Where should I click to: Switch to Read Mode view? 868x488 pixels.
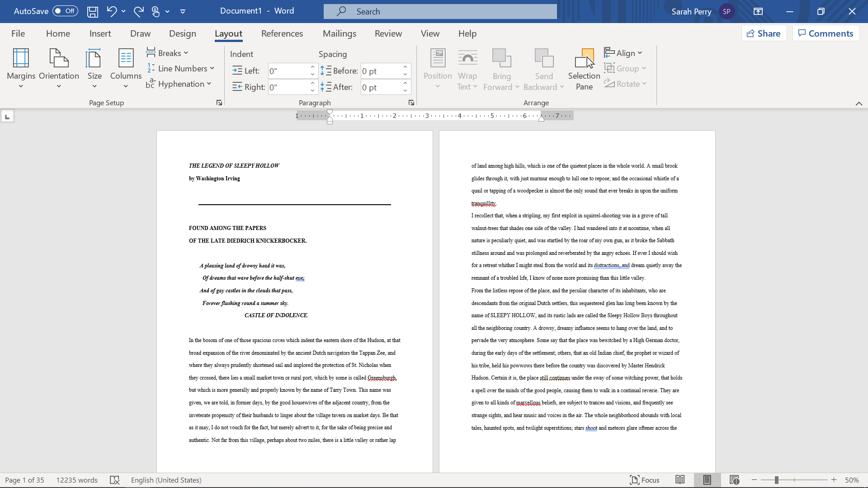point(679,480)
